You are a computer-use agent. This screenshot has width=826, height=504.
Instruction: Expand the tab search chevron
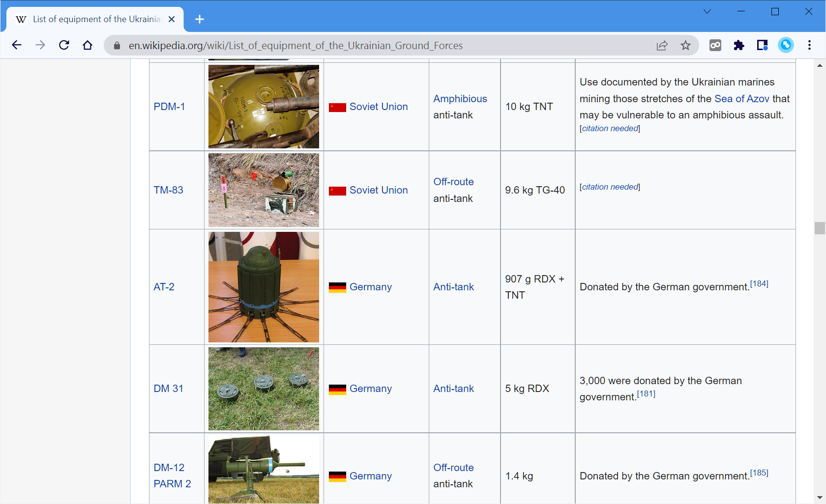pyautogui.click(x=707, y=11)
